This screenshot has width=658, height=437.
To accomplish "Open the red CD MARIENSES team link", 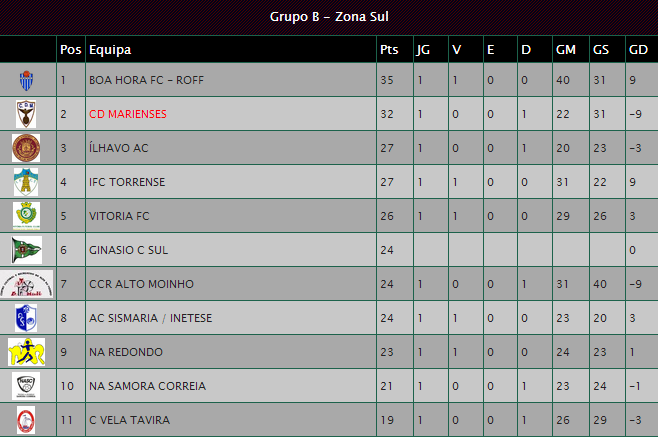I will 128,114.
